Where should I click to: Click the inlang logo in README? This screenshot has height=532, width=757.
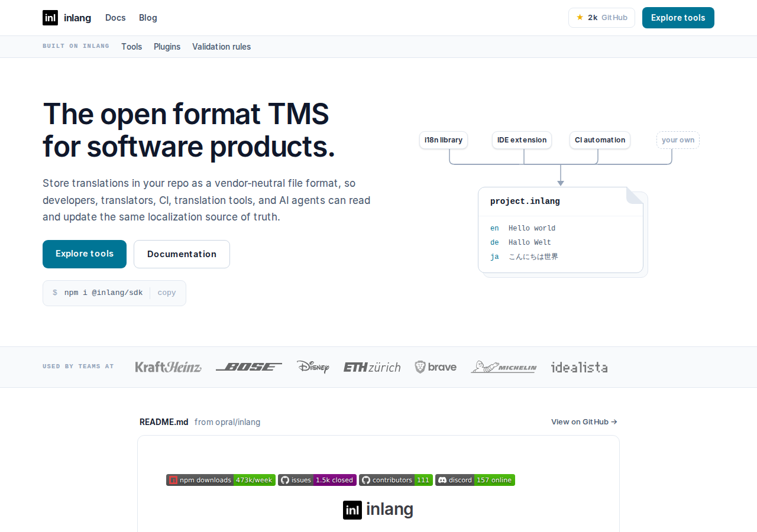coord(378,510)
